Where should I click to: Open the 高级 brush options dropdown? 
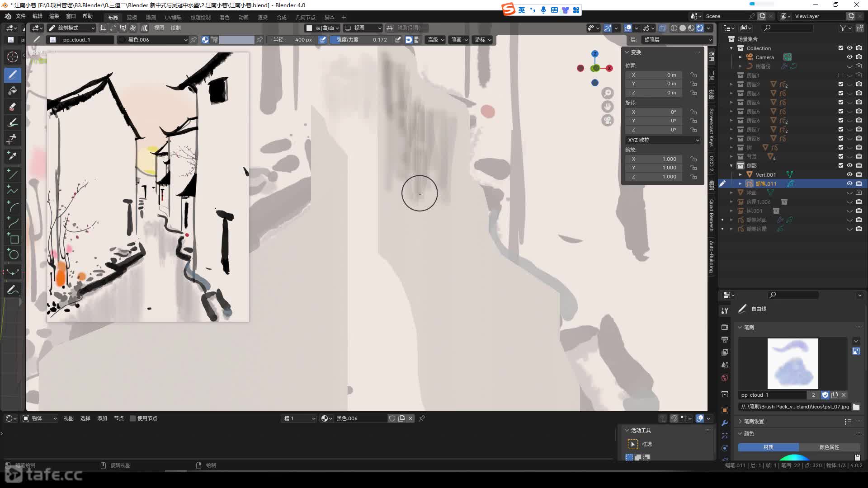click(x=436, y=40)
